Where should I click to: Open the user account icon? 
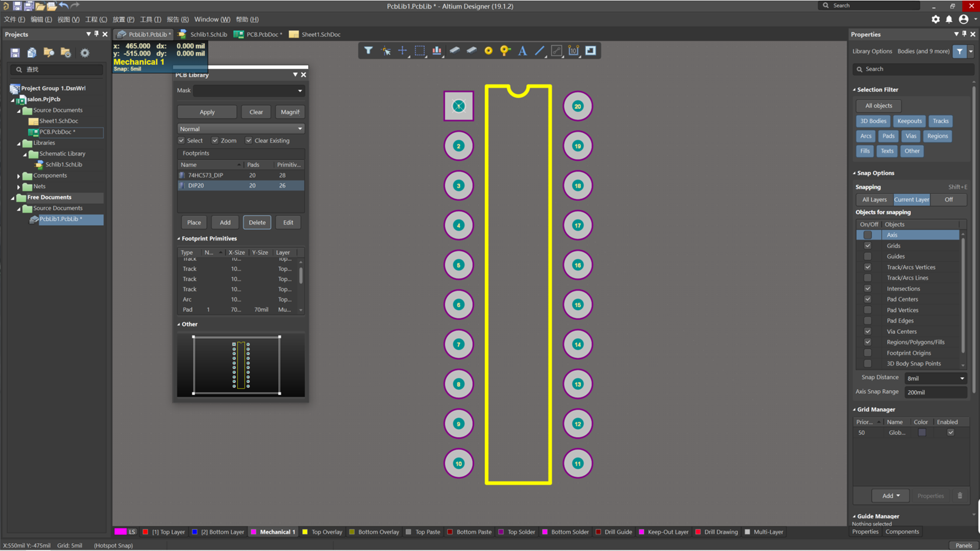pos(964,19)
